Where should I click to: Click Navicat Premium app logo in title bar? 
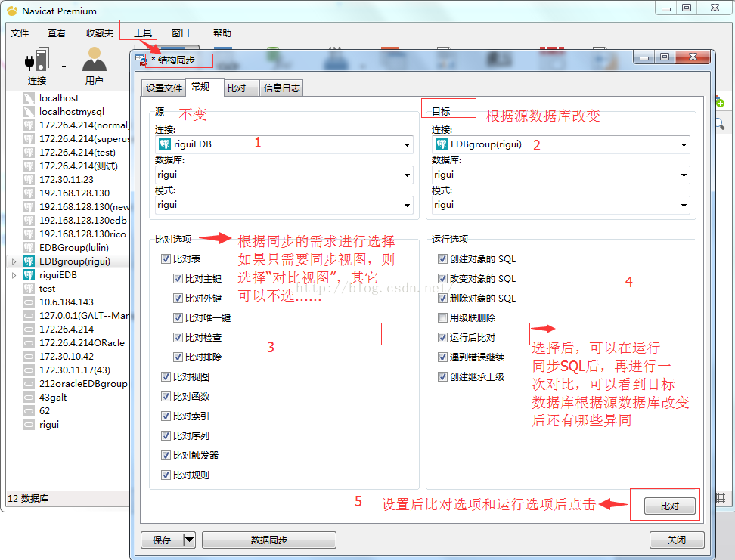coord(12,11)
